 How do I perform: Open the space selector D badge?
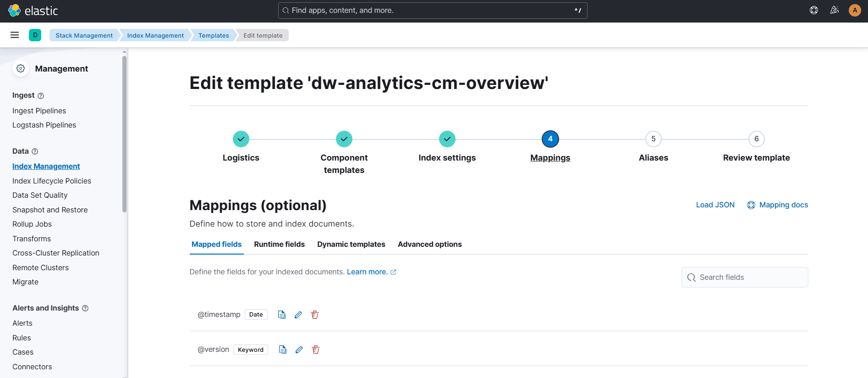click(x=35, y=35)
